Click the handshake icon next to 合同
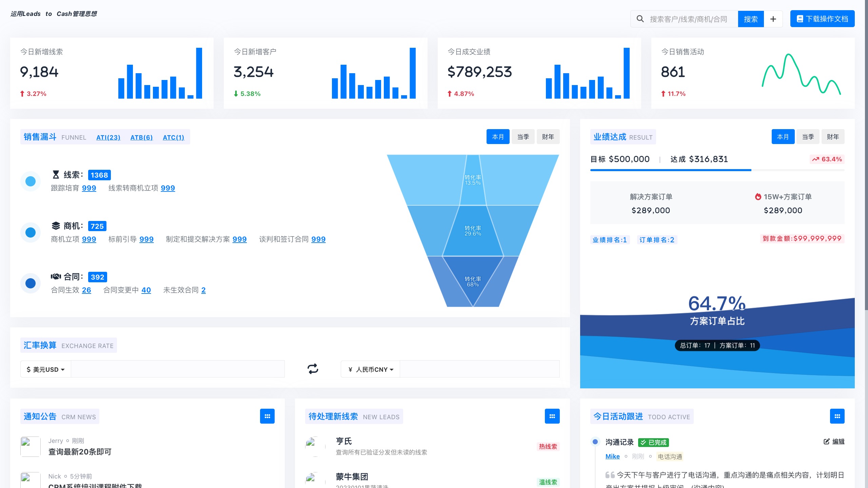Image resolution: width=868 pixels, height=488 pixels. [x=56, y=277]
